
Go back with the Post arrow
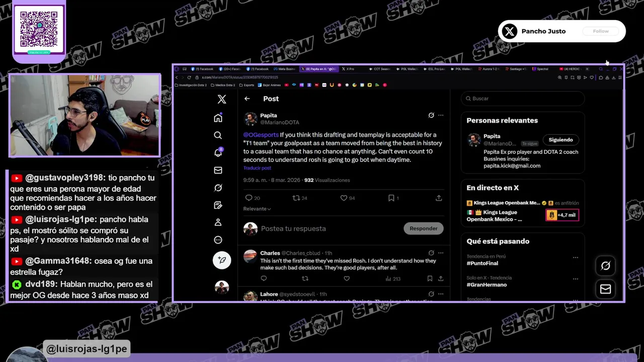(x=247, y=99)
